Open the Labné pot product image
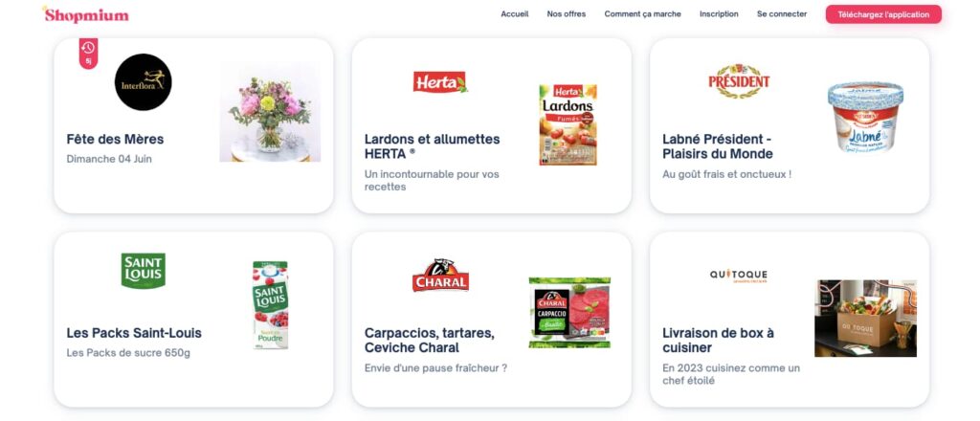980x421 pixels. point(865,118)
